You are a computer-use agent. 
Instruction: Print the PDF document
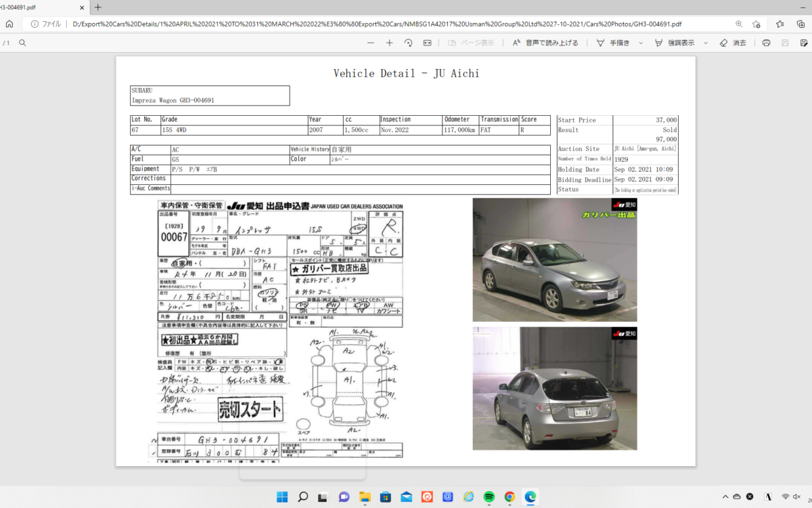[x=766, y=43]
